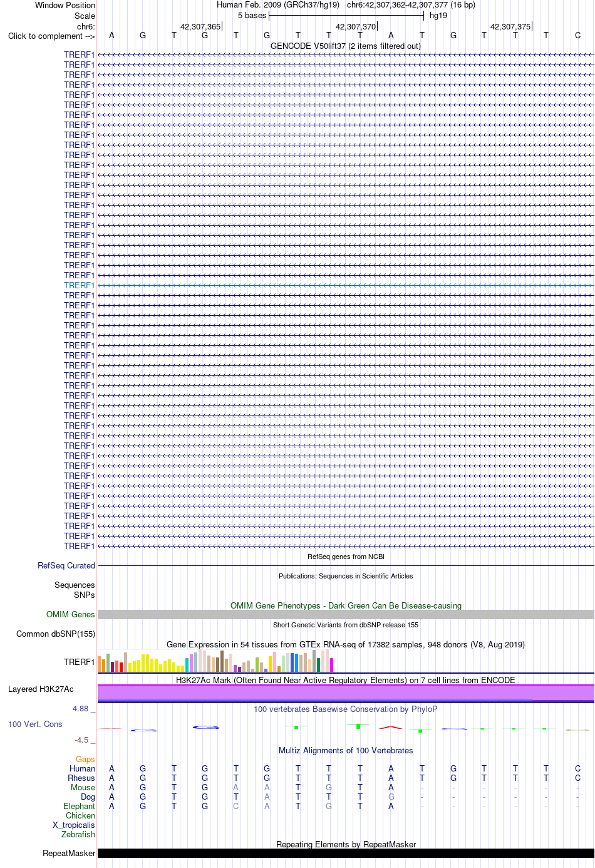The image size is (595, 868).
Task: Click the orange Gaps label
Action: tap(85, 759)
